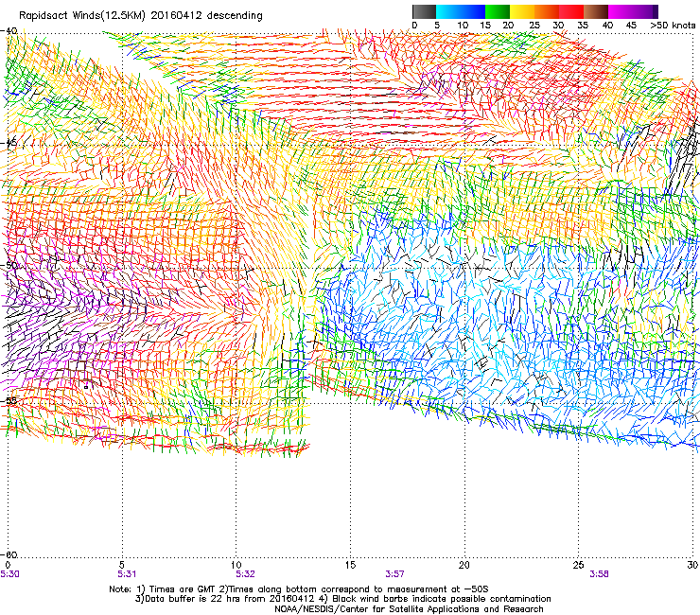Click the '-40' latitude axis label
This screenshot has height=615, width=700.
point(9,31)
